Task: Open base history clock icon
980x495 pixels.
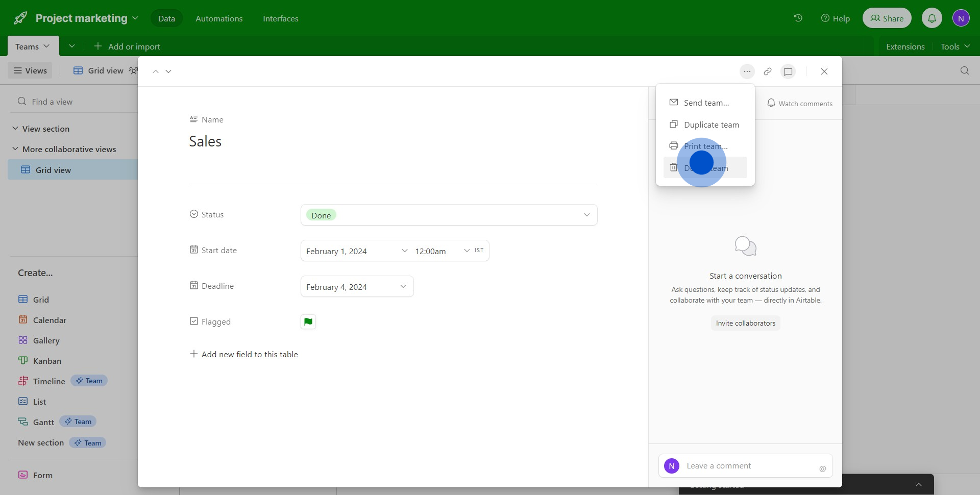Action: point(798,18)
